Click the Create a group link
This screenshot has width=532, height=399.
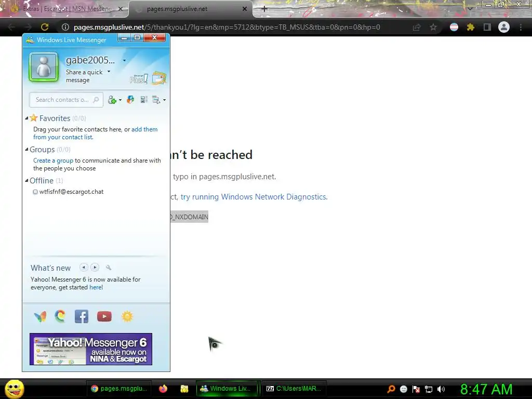54,161
